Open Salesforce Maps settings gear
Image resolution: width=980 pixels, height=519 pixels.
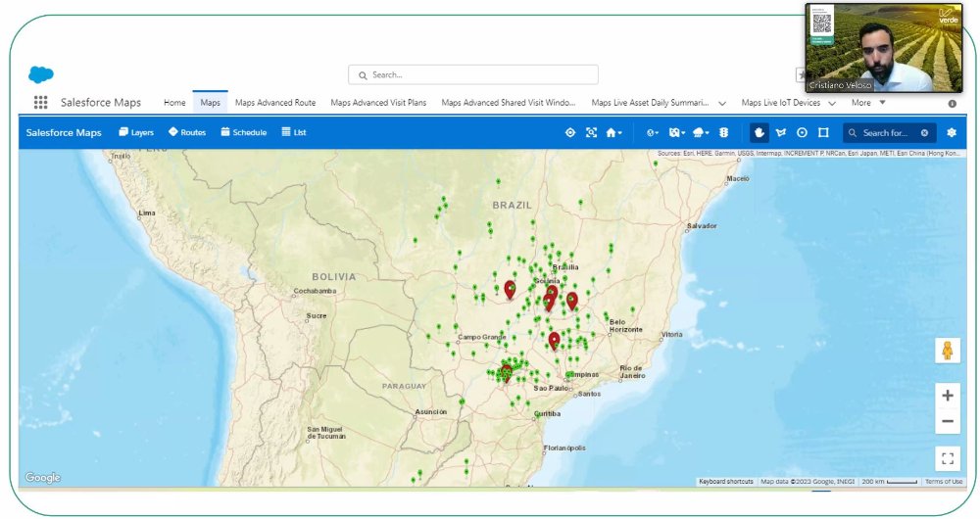click(951, 132)
